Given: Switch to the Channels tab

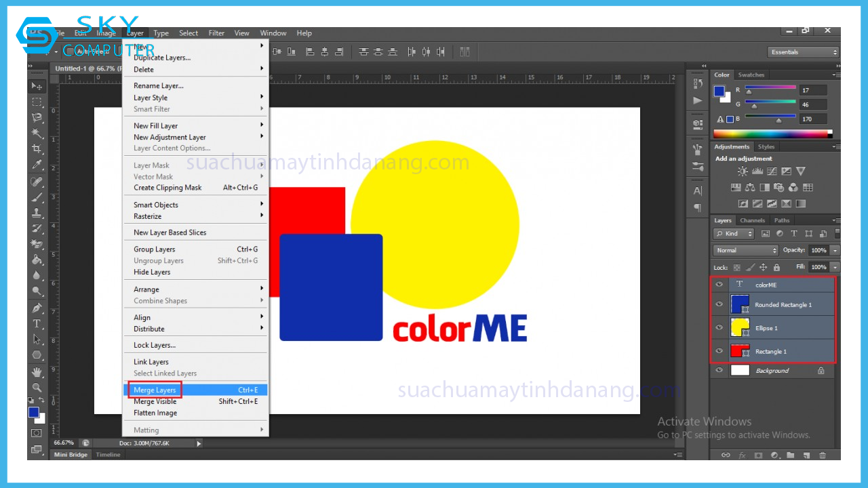Looking at the screenshot, I should click(752, 220).
